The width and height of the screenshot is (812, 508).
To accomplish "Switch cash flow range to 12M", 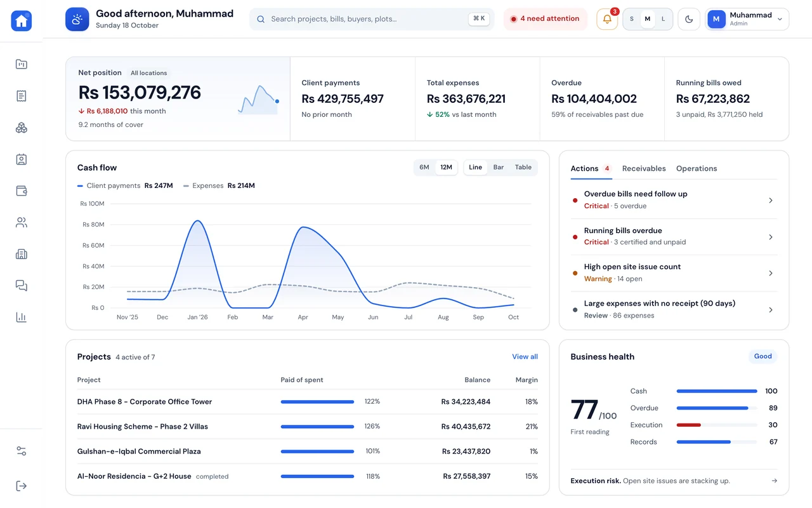I will 446,168.
